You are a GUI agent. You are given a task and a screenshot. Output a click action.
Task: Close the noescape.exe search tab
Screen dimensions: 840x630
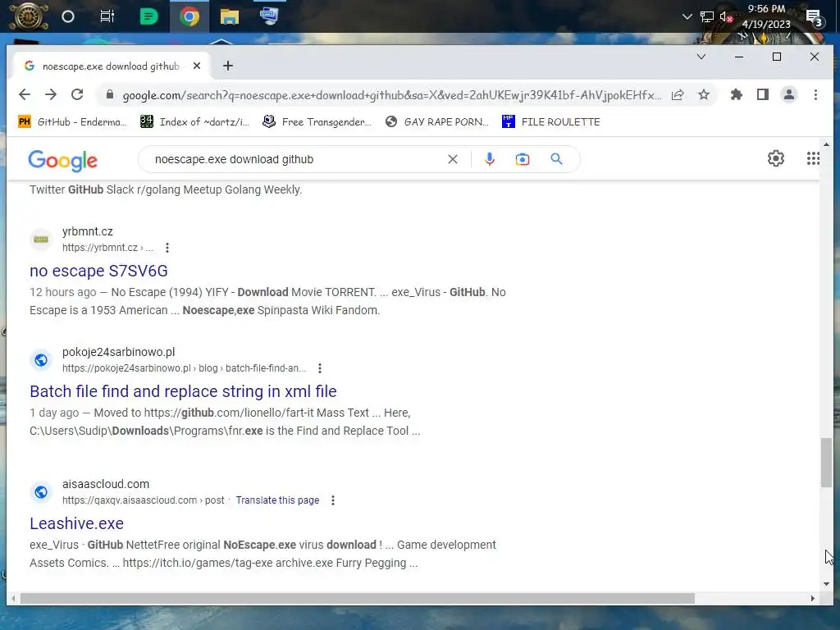pos(197,66)
